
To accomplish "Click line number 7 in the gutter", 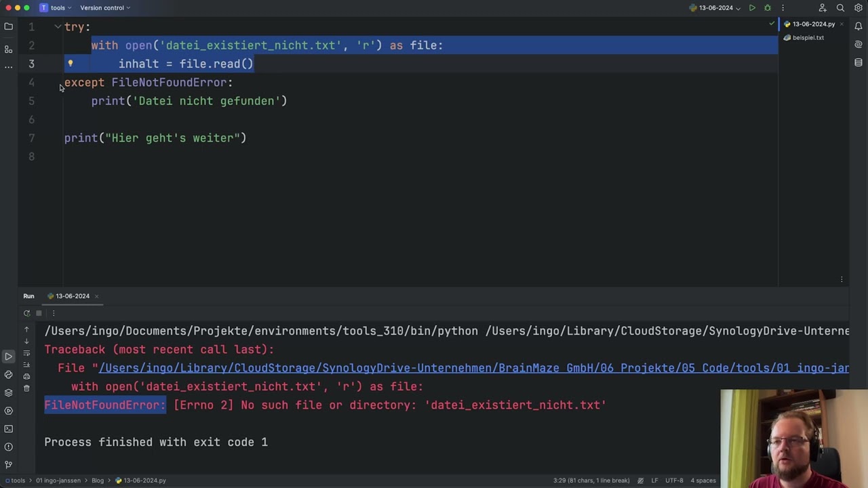I will coord(31,138).
